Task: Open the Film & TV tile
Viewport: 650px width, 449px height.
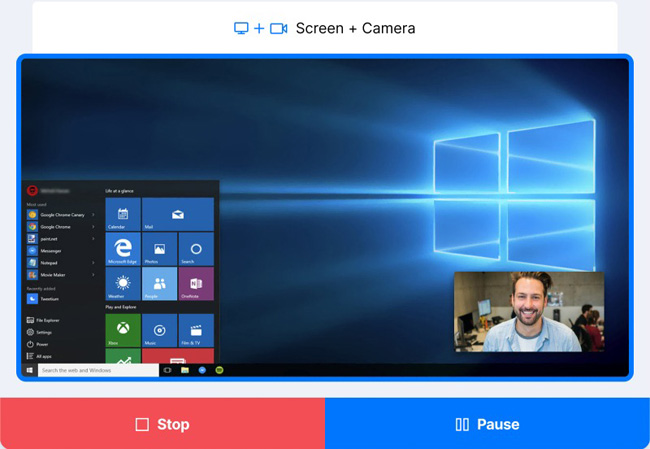Action: tap(196, 330)
